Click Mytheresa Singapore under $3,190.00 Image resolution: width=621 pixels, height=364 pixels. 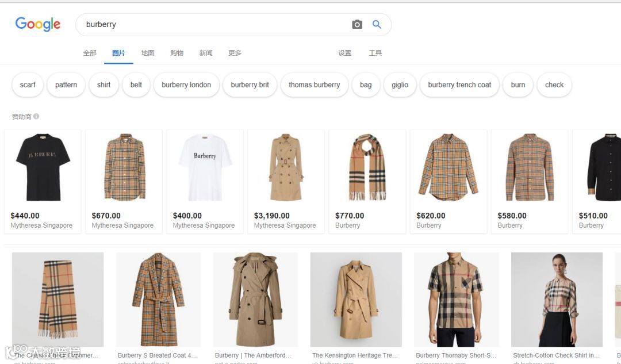click(285, 225)
